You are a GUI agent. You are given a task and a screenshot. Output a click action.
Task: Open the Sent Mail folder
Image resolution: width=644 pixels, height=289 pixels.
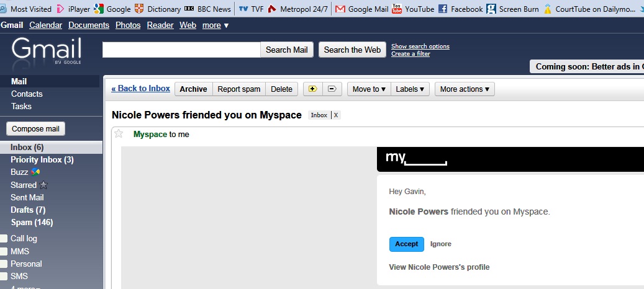click(27, 198)
